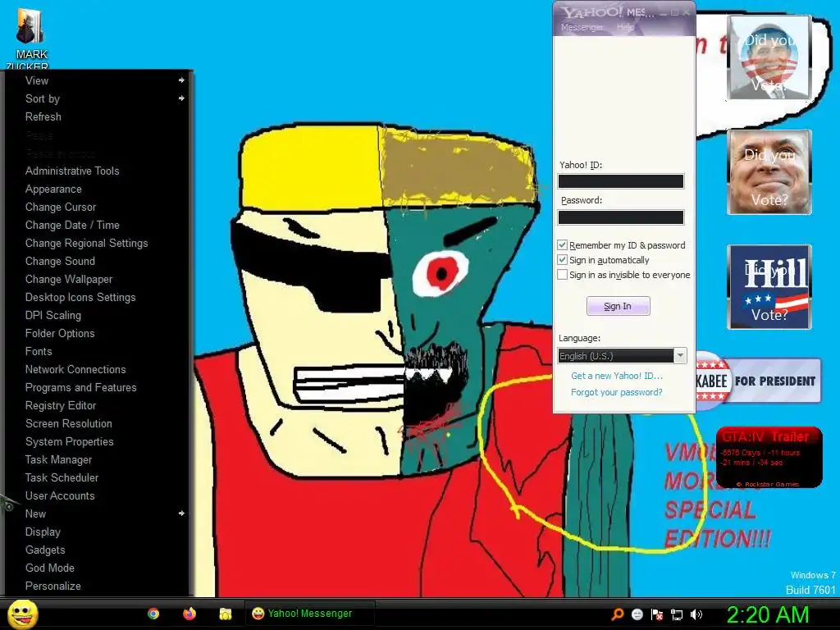Focus the Yahoo! ID input field
The width and height of the screenshot is (840, 630).
click(621, 181)
